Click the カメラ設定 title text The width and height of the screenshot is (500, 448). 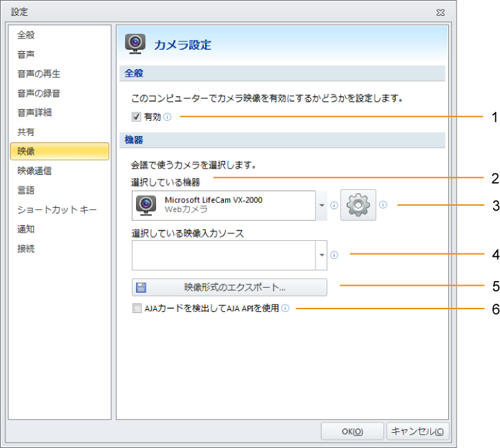(x=183, y=45)
